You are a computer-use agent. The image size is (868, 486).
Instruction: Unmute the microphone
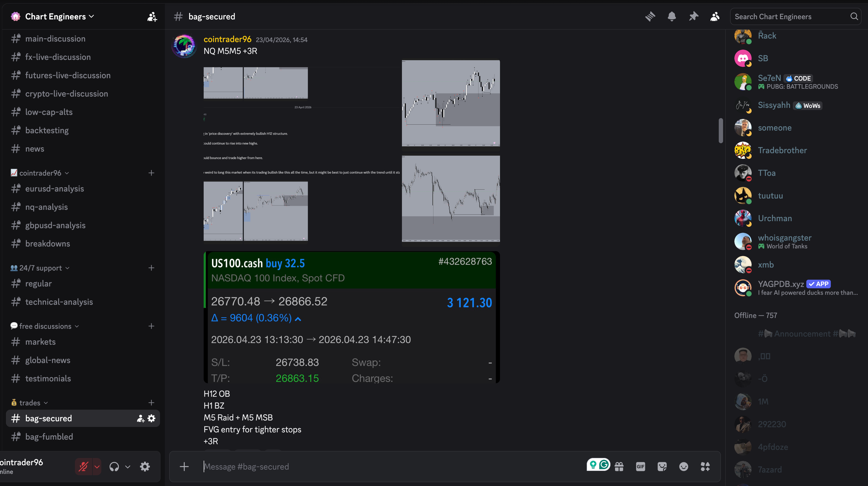[x=83, y=467]
